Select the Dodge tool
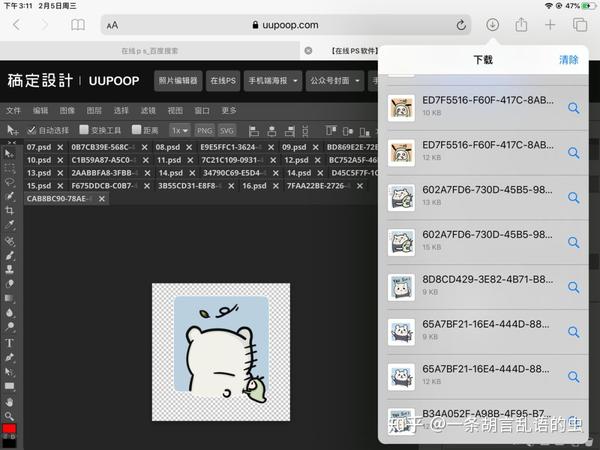Image resolution: width=600 pixels, height=450 pixels. coord(10,326)
